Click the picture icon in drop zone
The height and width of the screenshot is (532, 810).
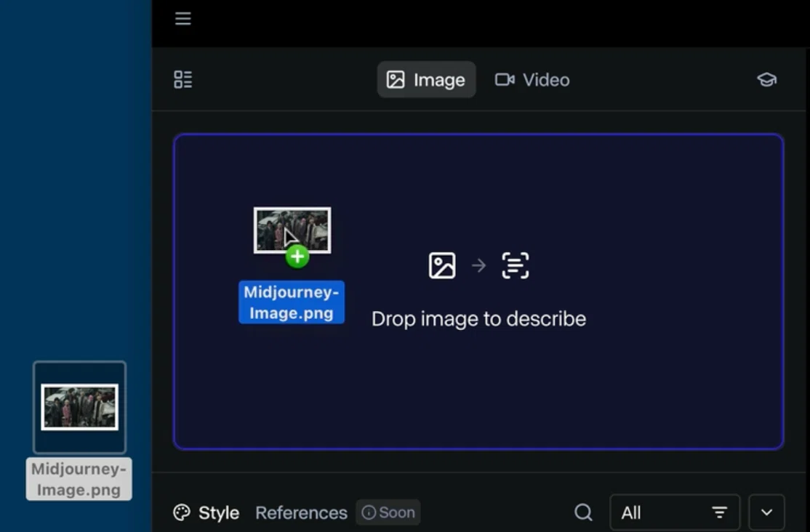coord(442,265)
